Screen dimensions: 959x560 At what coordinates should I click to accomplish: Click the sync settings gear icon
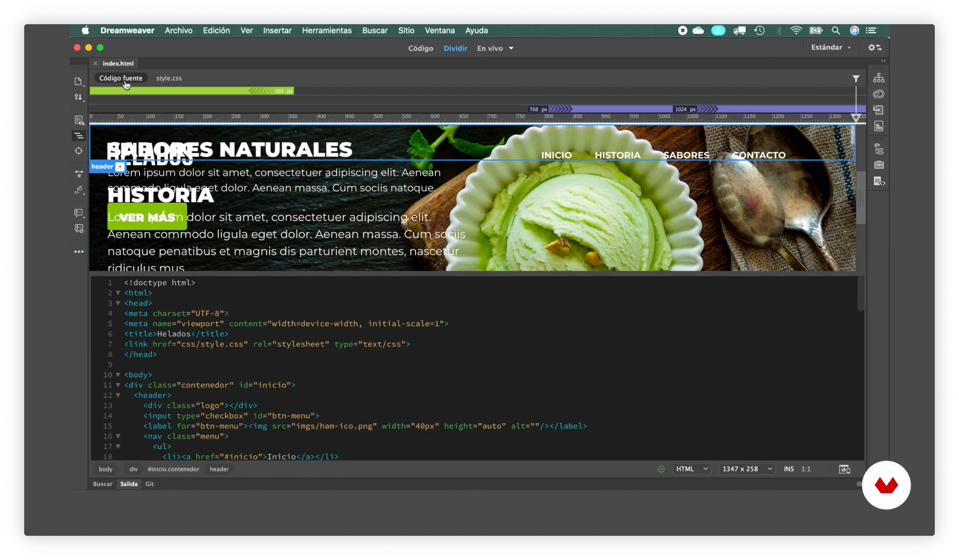875,48
